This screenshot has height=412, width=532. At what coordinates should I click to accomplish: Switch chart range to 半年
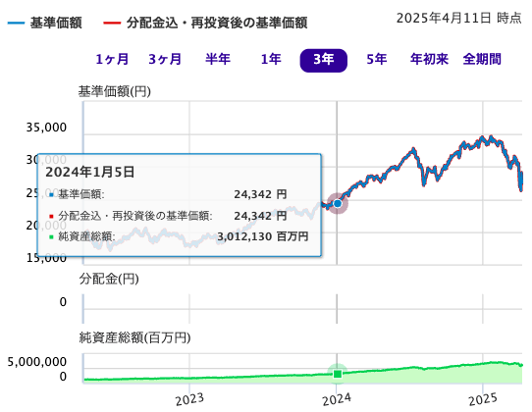(x=218, y=59)
